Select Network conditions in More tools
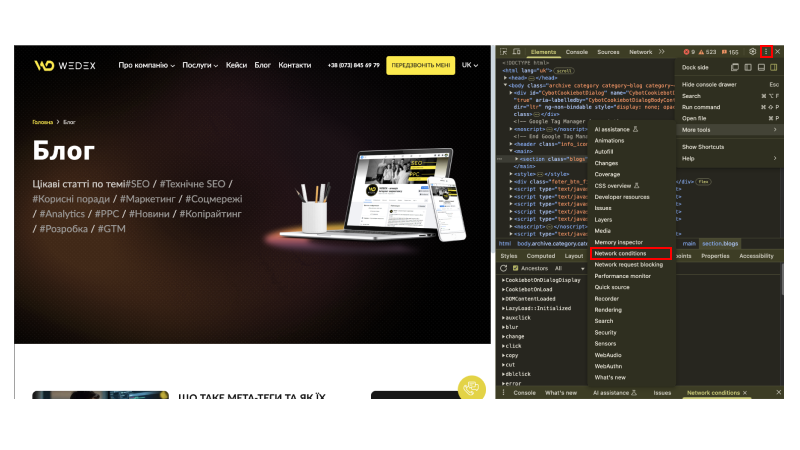This screenshot has width=800, height=450. point(631,254)
